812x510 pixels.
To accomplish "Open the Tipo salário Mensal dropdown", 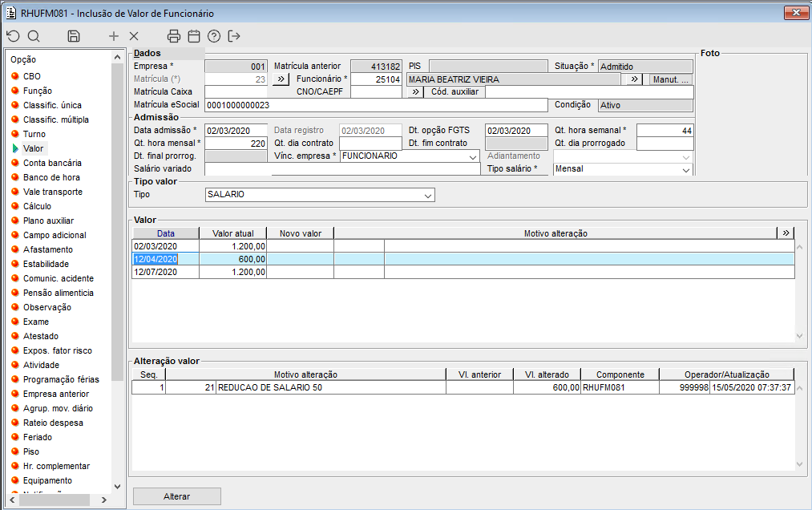I will click(x=686, y=169).
